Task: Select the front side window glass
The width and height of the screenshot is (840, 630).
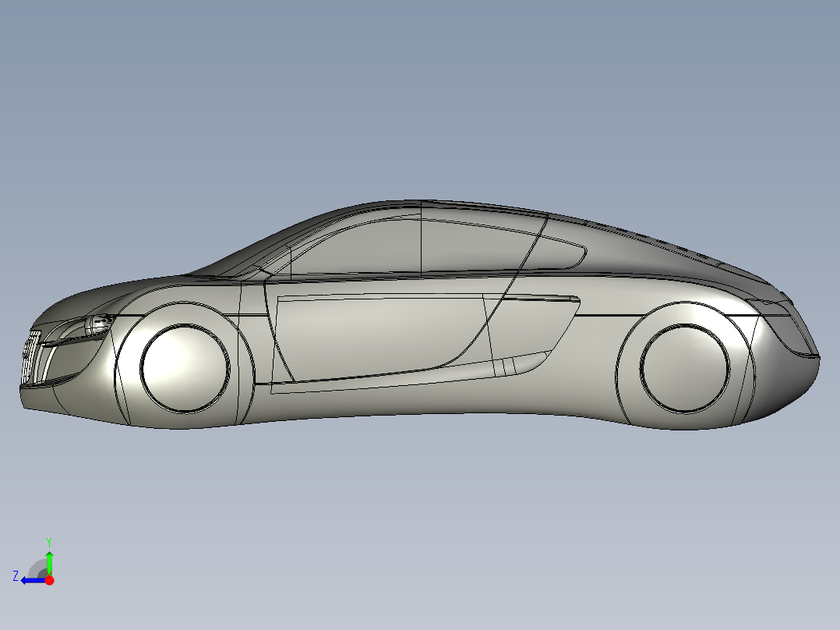Action: pos(356,250)
